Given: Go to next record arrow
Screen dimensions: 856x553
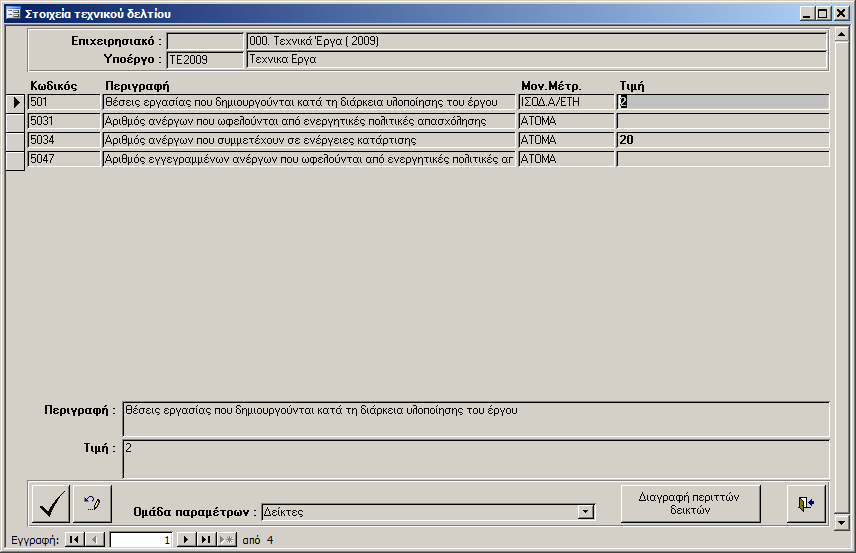Looking at the screenshot, I should pyautogui.click(x=185, y=540).
